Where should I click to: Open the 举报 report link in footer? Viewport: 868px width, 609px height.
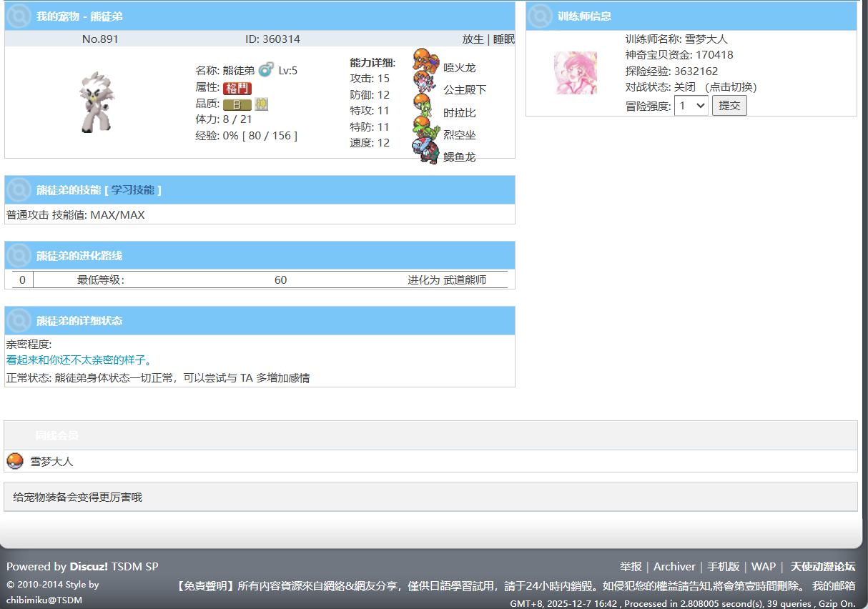(631, 567)
